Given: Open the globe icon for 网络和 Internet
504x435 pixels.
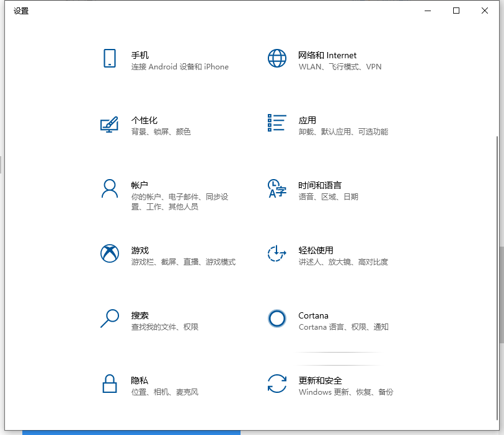Looking at the screenshot, I should click(x=276, y=58).
